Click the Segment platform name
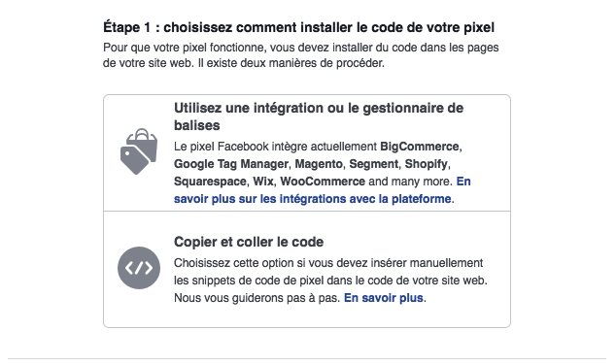This screenshot has width=616, height=364. [x=374, y=164]
